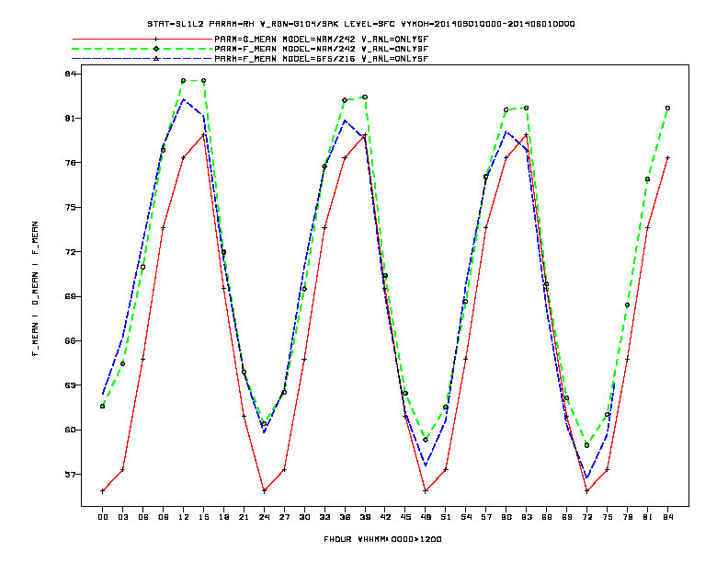Click the y-axis tick label 69
Viewport: 728px width, 563px height.
click(70, 296)
